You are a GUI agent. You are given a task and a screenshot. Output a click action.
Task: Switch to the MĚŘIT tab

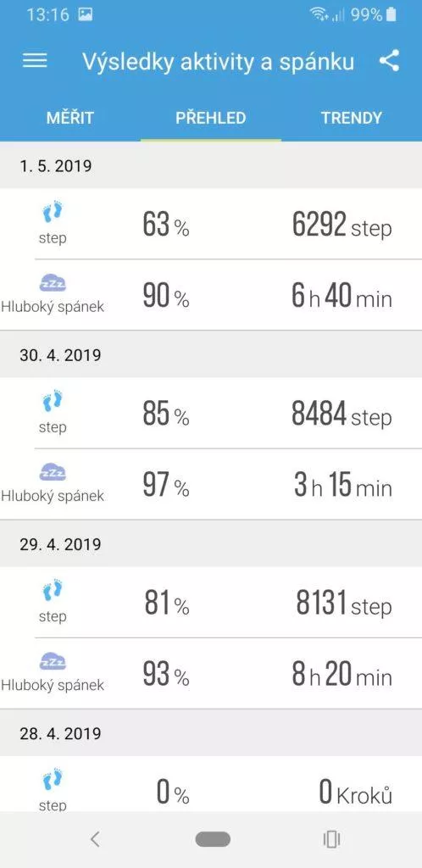click(x=69, y=117)
